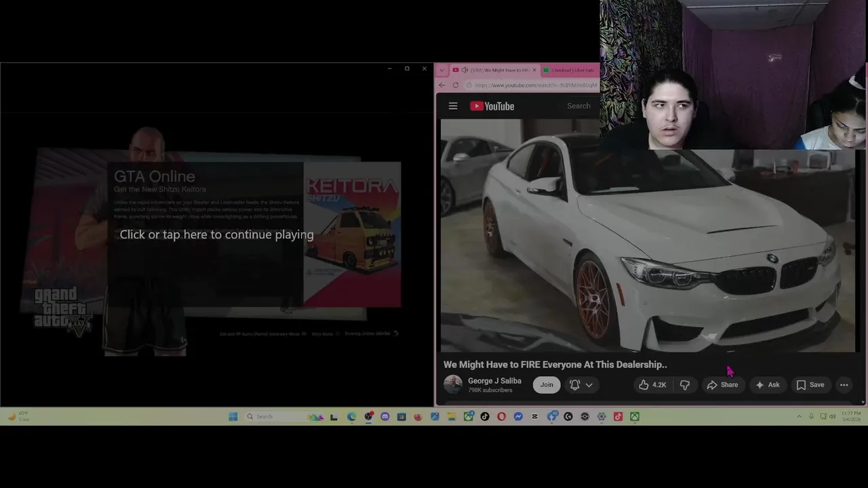Mute the YouTube tab via speaker icon
The height and width of the screenshot is (488, 868).
tap(465, 70)
